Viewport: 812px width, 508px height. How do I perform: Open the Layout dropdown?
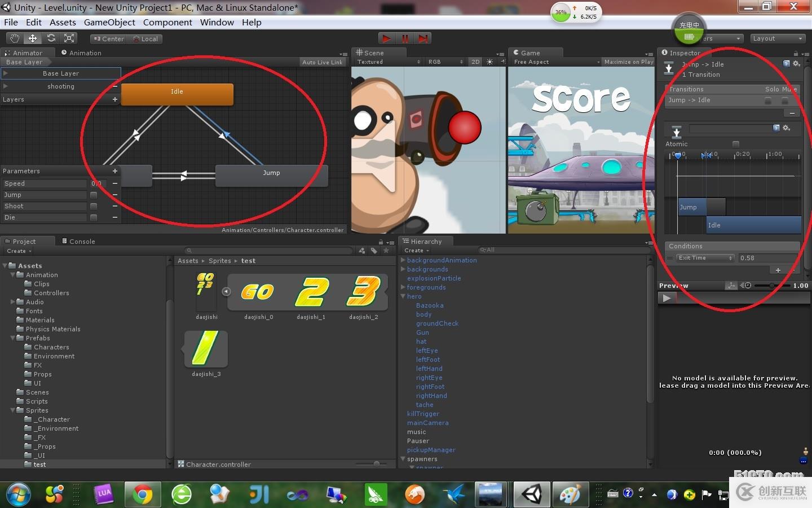(777, 38)
